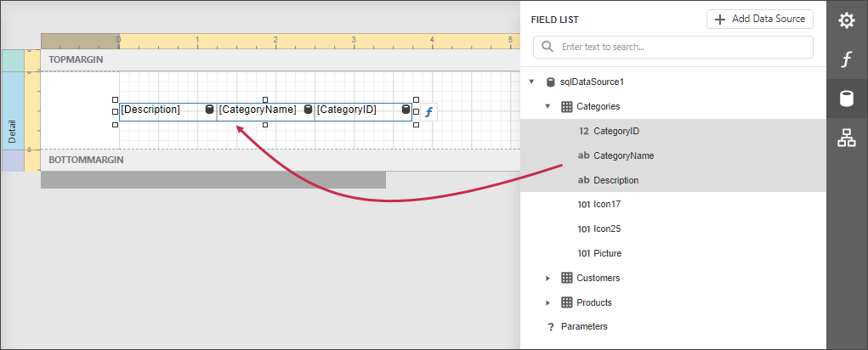Viewport: 868px width, 350px height.
Task: Select the CategoryID field
Action: coord(616,132)
